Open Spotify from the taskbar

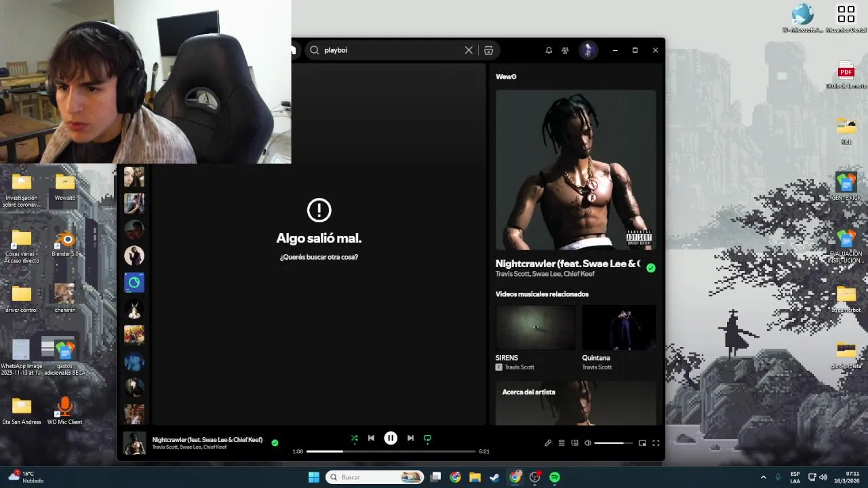555,477
